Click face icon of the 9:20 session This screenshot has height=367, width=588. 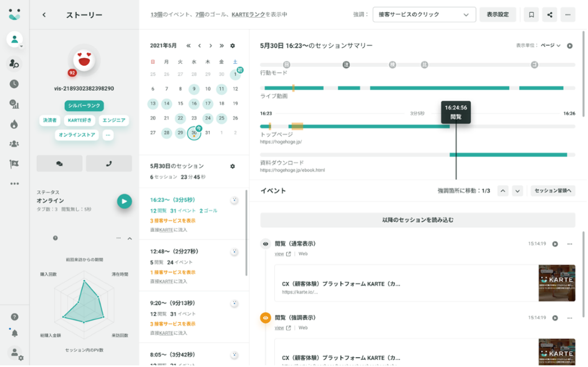pos(234,303)
